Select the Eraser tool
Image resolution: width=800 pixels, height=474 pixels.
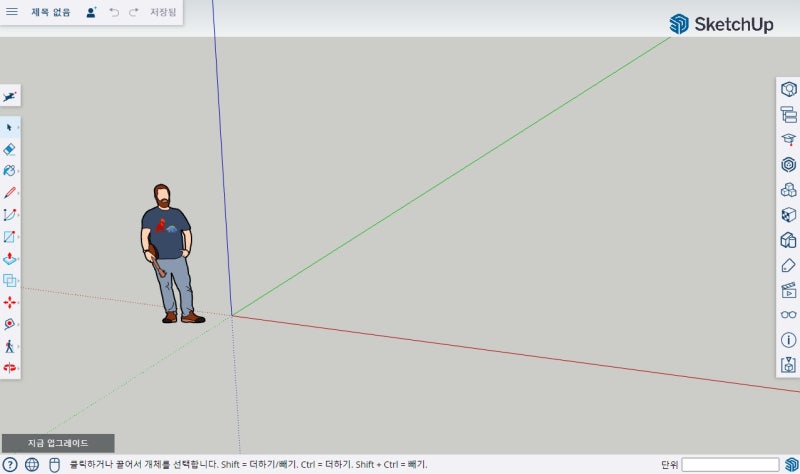coord(9,149)
